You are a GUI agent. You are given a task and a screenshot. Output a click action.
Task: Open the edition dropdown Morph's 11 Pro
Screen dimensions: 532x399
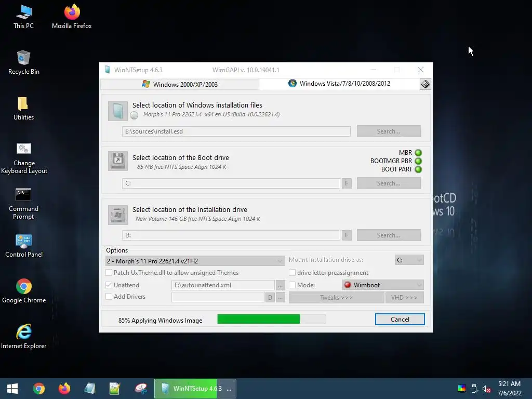coord(195,261)
